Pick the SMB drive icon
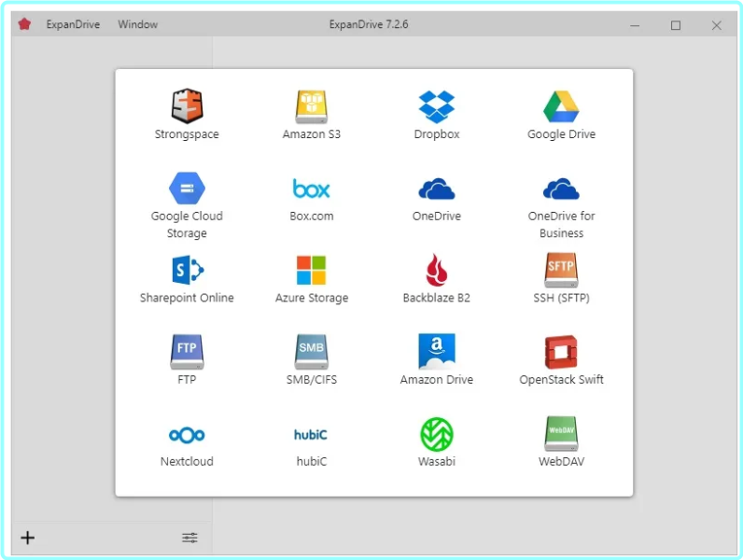Viewport: 743px width, 560px height. click(x=312, y=352)
